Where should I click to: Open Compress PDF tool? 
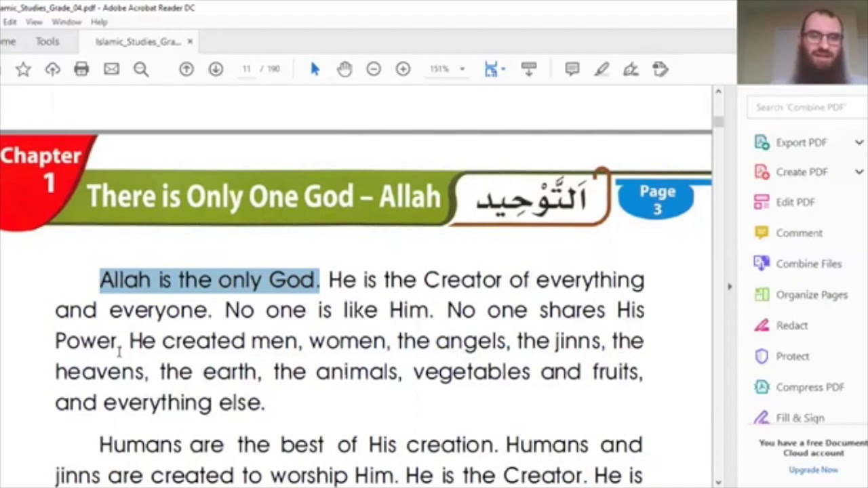point(799,387)
